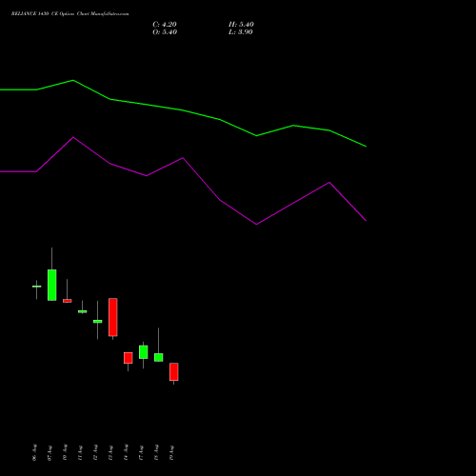Select the green 18 Aug candlestick
The width and height of the screenshot is (476, 476).
tap(159, 357)
